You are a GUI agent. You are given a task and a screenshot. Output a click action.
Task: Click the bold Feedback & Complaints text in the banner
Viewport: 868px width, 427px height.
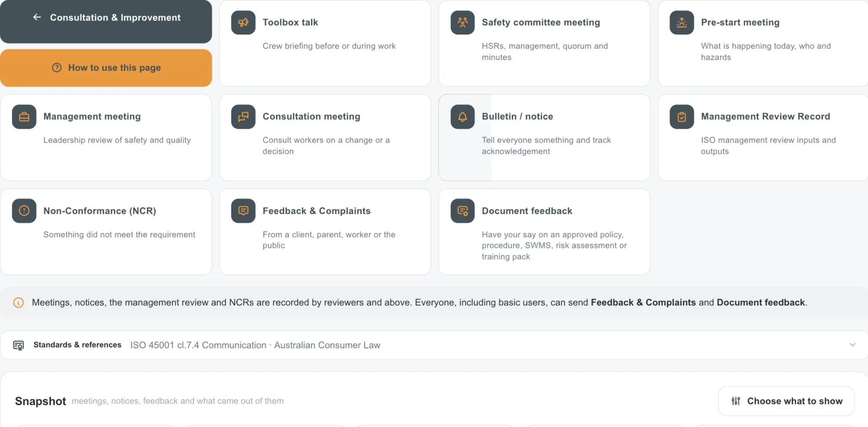(x=643, y=303)
